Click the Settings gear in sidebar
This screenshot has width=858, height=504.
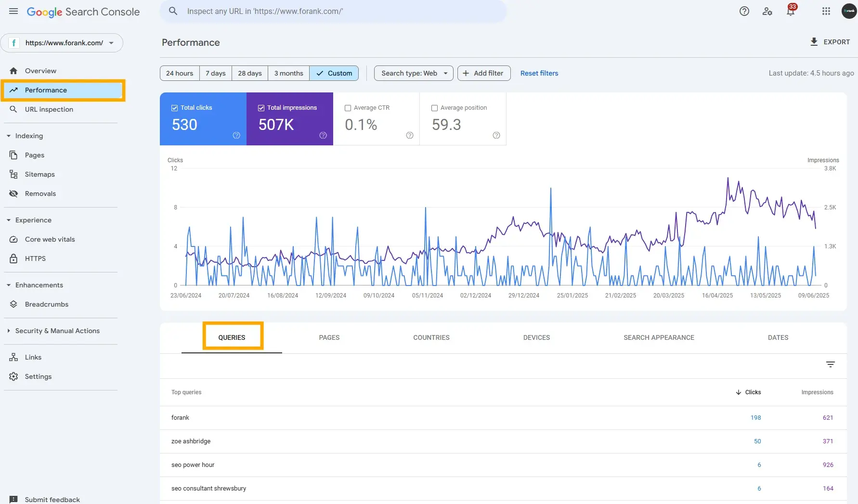pos(39,376)
